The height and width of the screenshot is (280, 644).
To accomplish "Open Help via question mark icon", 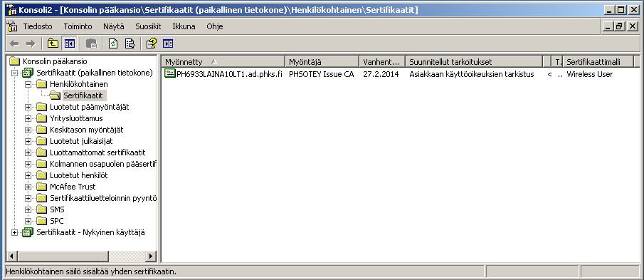I will point(152,43).
